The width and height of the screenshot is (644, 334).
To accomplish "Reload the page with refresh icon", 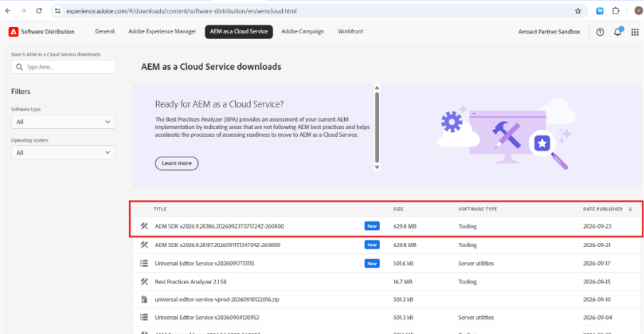I will pyautogui.click(x=39, y=11).
